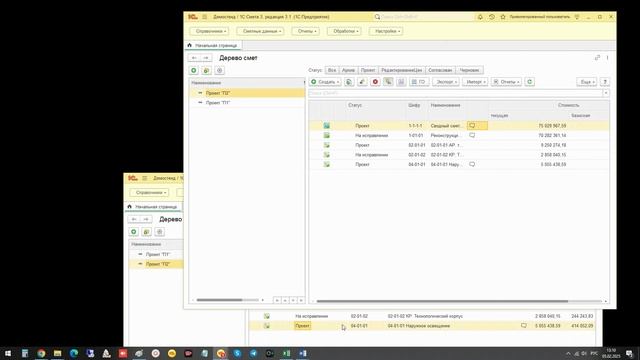This screenshot has height=360, width=640.
Task: Open the Обработки dropdown menu
Action: pos(344,31)
